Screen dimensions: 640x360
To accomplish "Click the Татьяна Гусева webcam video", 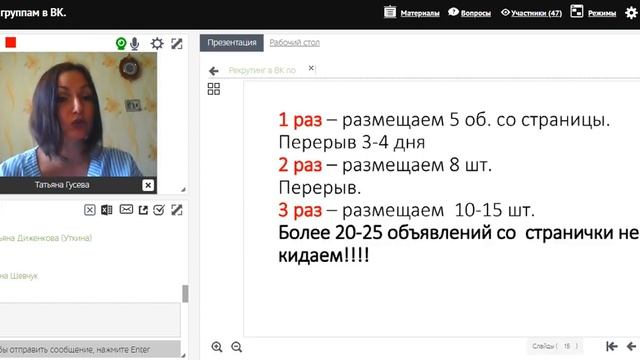I will click(x=78, y=114).
